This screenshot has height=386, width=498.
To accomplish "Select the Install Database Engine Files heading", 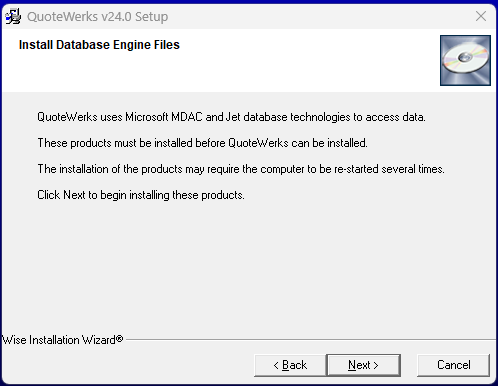I will (99, 45).
